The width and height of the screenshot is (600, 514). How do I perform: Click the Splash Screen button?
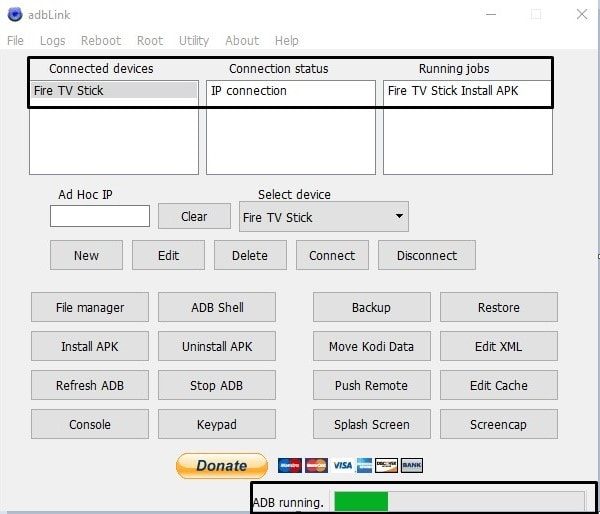[372, 424]
